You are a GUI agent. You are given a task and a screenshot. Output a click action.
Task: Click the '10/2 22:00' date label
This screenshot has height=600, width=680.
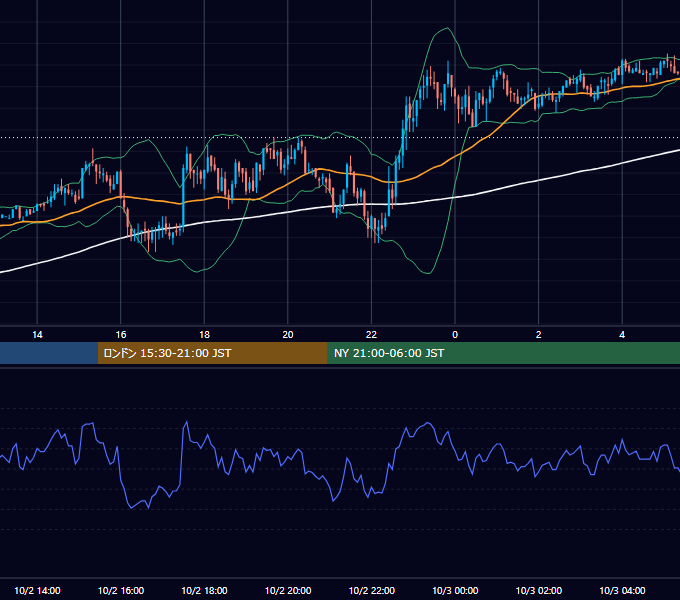point(372,590)
